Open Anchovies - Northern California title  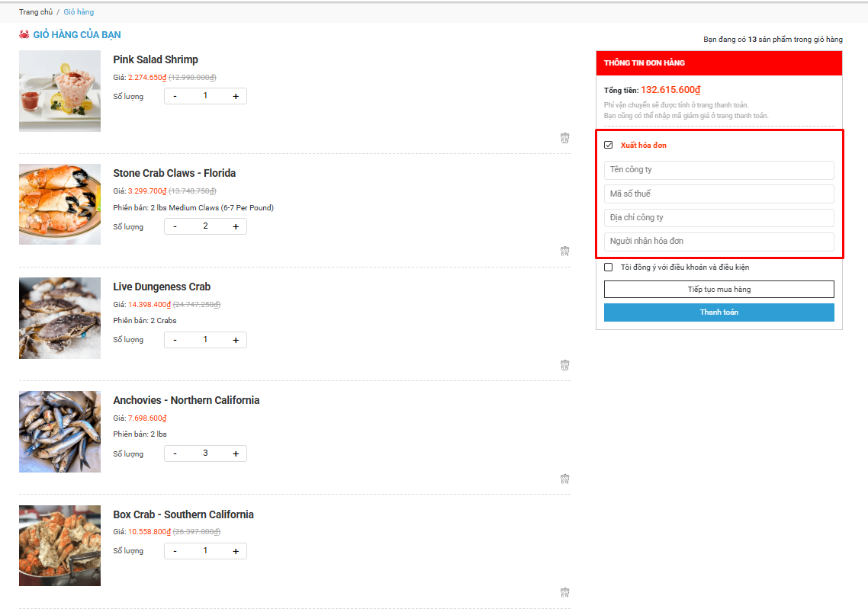point(186,400)
